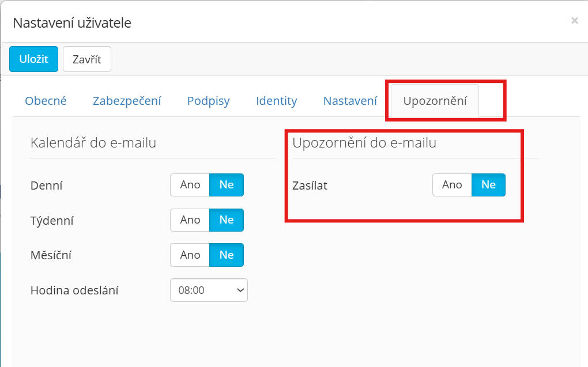Viewport: 588px width, 367px height.
Task: Open the Hodina odeslání time dropdown
Action: pyautogui.click(x=209, y=290)
